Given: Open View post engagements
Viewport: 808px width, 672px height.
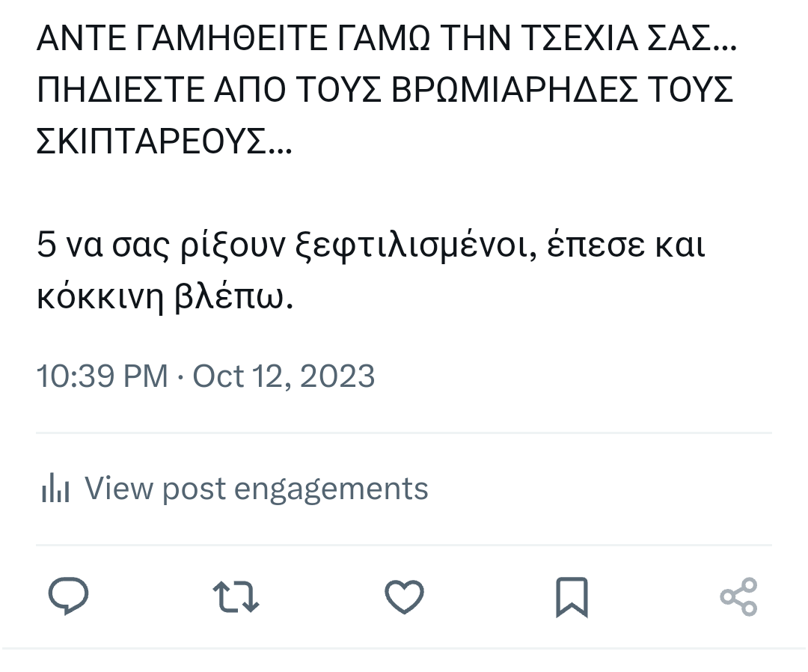Looking at the screenshot, I should (256, 489).
